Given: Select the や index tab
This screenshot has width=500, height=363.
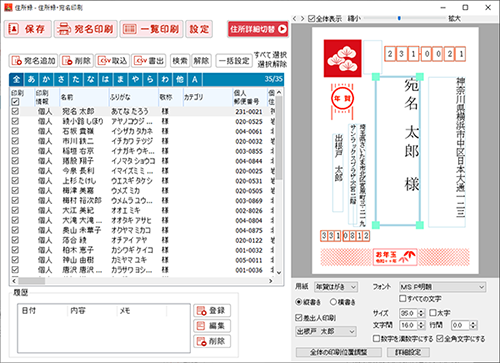Looking at the screenshot, I should pyautogui.click(x=135, y=79).
